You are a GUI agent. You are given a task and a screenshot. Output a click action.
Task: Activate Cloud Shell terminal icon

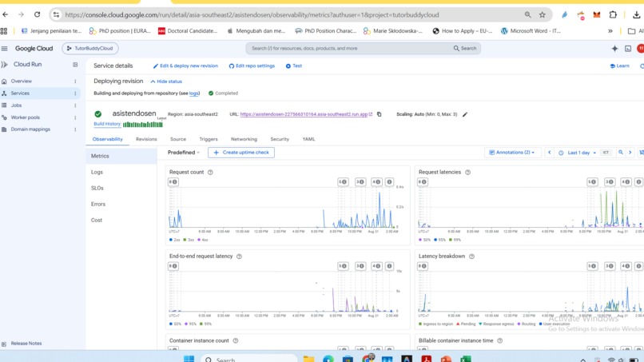[x=628, y=49]
